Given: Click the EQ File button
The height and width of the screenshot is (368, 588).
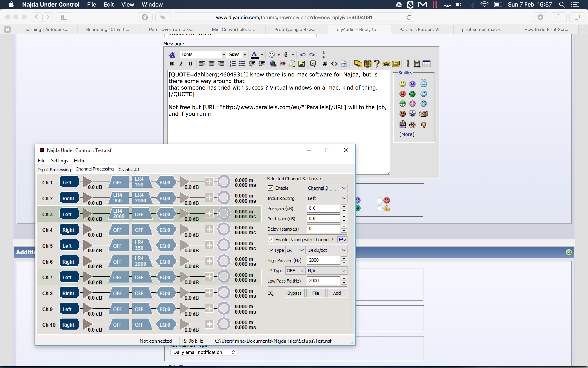Looking at the screenshot, I should click(x=316, y=293).
